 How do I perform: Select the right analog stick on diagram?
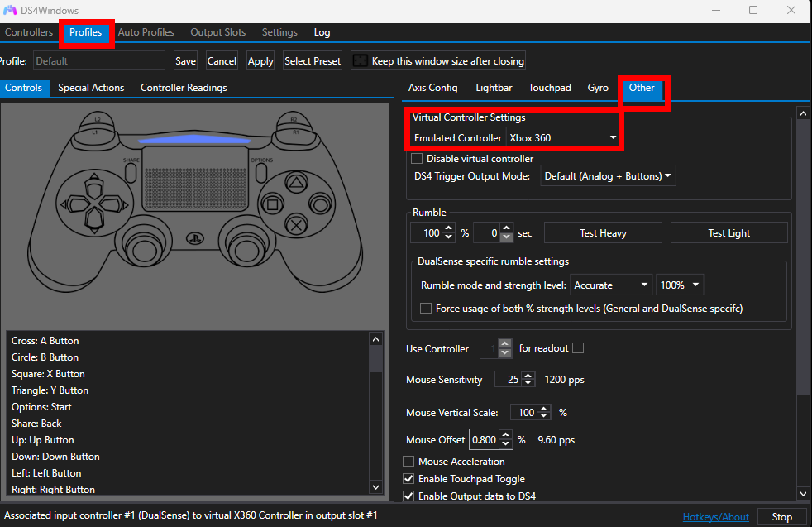click(246, 249)
